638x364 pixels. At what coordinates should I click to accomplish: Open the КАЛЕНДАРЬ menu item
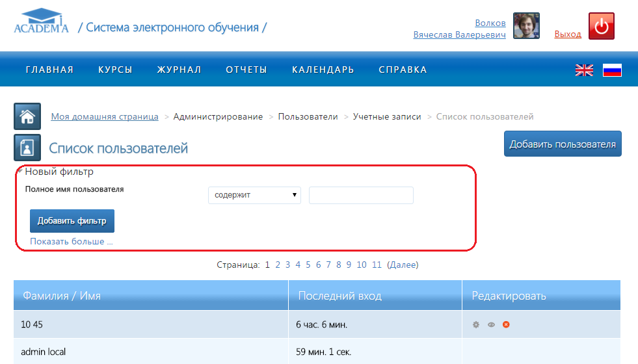pos(323,70)
